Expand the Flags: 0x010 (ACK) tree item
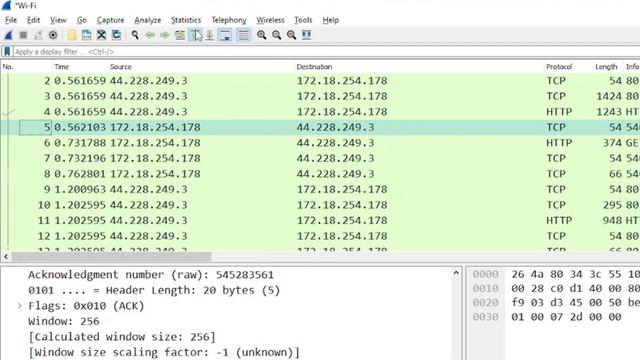The height and width of the screenshot is (360, 640). (19, 306)
